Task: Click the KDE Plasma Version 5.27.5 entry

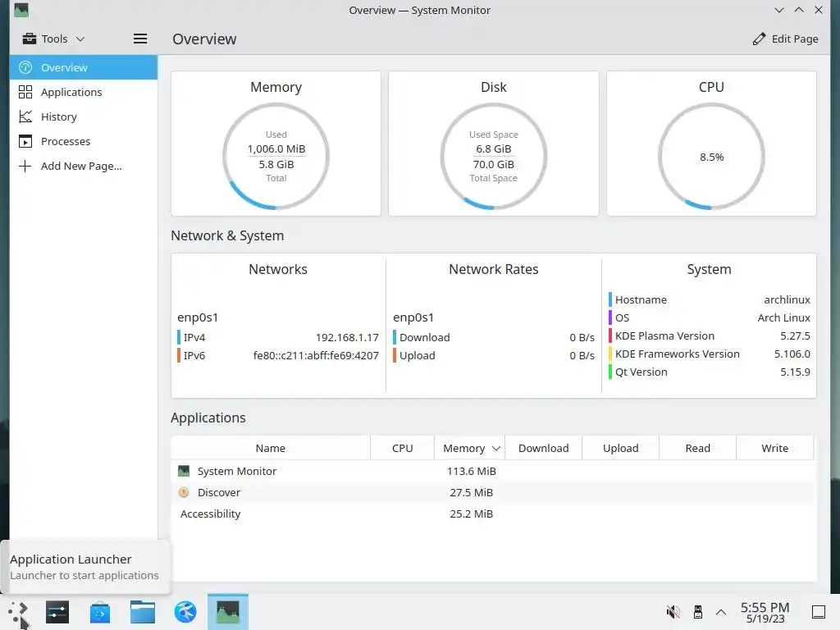Action: (x=710, y=336)
